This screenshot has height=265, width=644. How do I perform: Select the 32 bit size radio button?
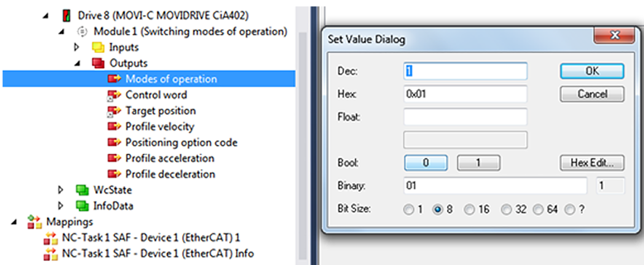506,210
